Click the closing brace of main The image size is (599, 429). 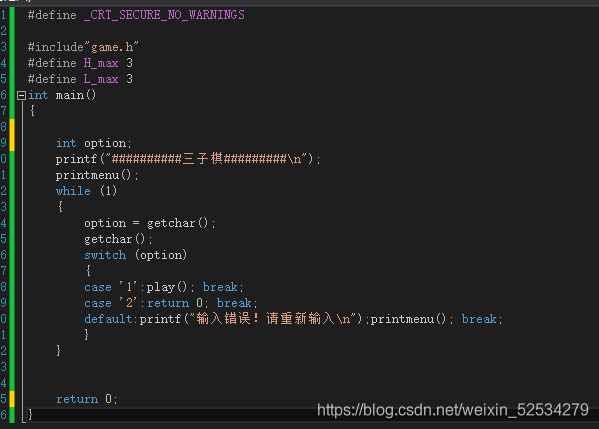click(30, 414)
